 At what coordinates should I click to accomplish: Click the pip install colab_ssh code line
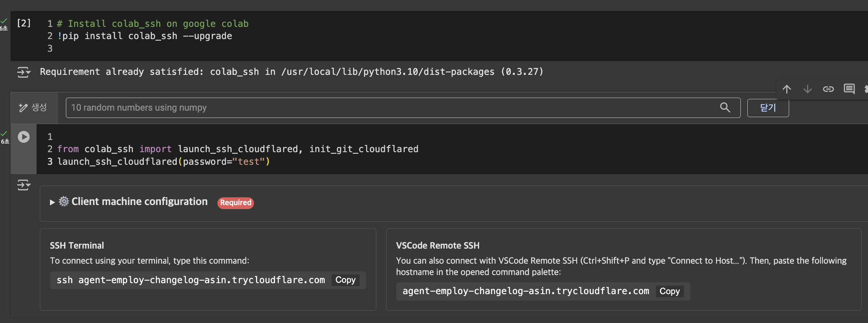tap(145, 36)
